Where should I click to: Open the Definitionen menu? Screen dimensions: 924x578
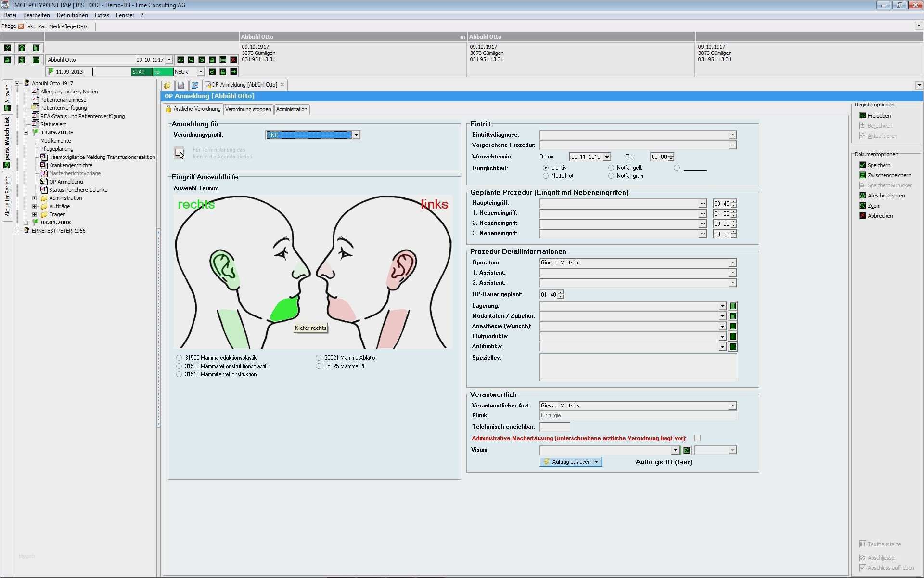click(72, 15)
